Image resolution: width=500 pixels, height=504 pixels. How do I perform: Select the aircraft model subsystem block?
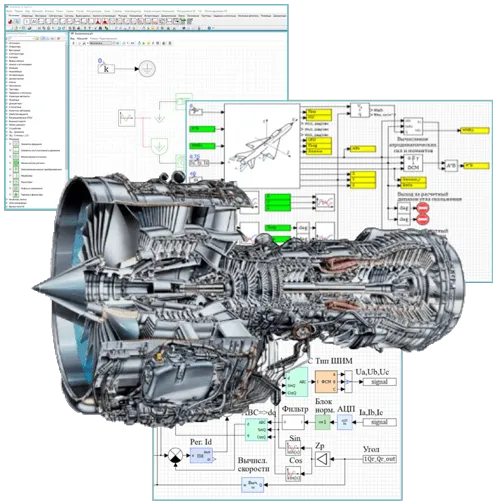pyautogui.click(x=262, y=146)
